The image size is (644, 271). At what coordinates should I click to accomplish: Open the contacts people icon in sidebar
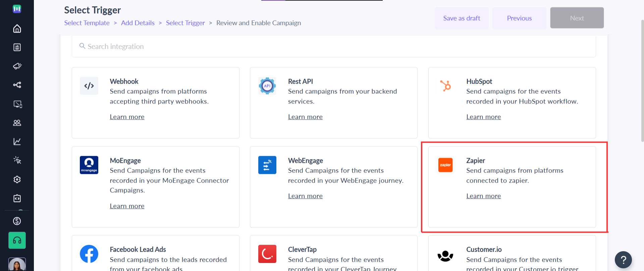[17, 123]
